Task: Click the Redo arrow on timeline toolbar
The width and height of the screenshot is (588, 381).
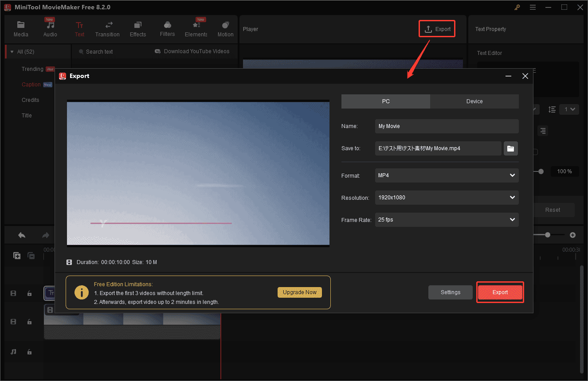Action: pos(45,235)
